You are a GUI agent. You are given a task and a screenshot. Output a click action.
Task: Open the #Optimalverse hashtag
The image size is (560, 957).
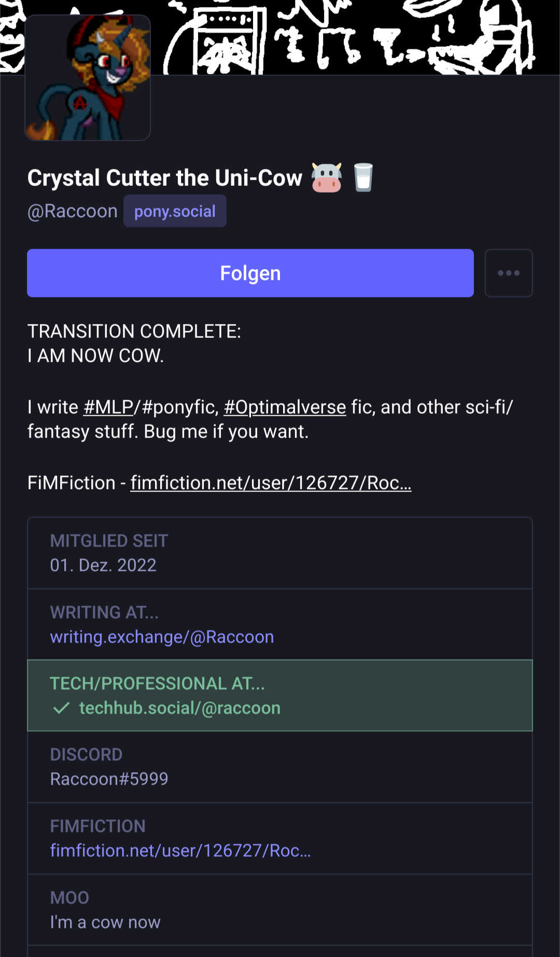(x=285, y=407)
